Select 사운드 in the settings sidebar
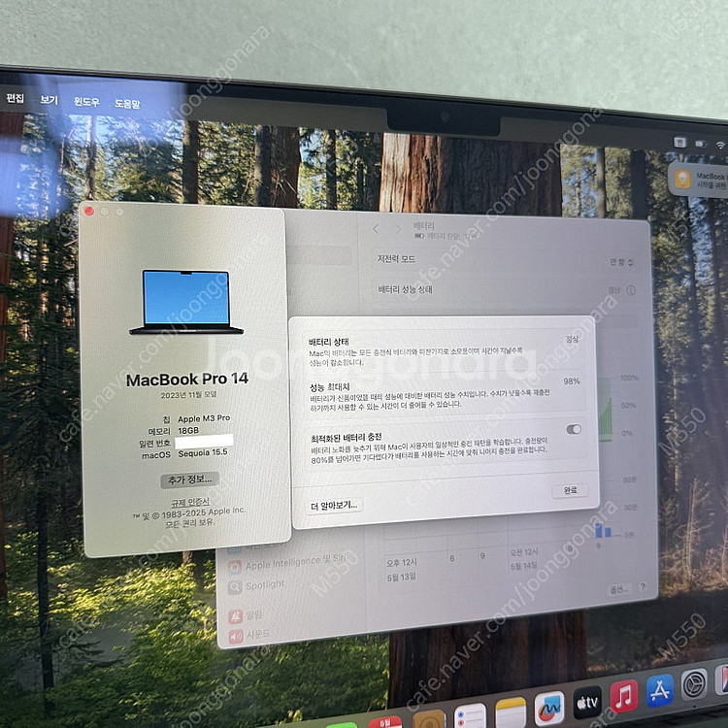The height and width of the screenshot is (728, 728). [x=248, y=635]
